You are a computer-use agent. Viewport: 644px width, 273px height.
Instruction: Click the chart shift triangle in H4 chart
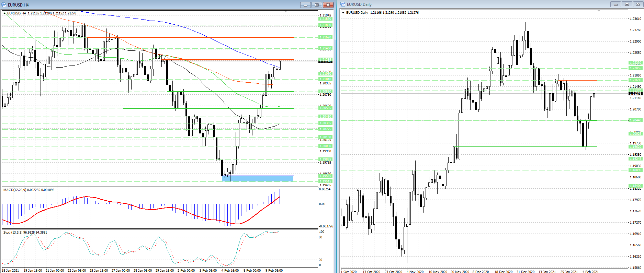[x=286, y=12]
